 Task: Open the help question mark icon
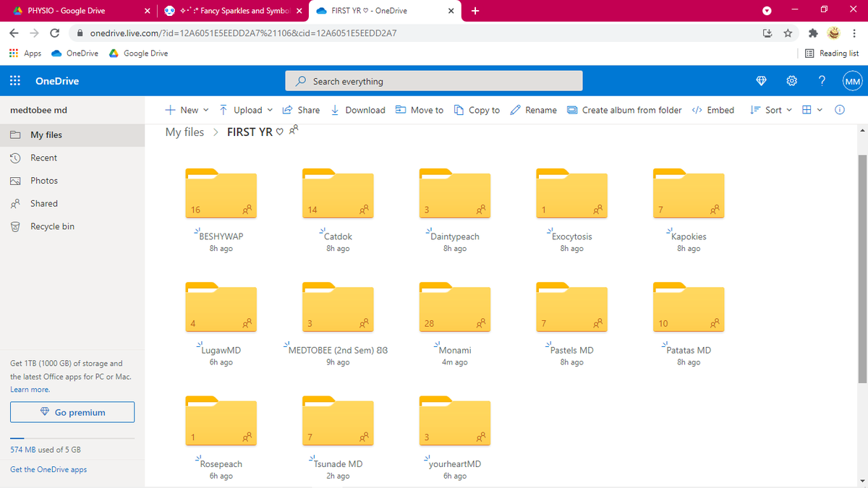pos(822,81)
